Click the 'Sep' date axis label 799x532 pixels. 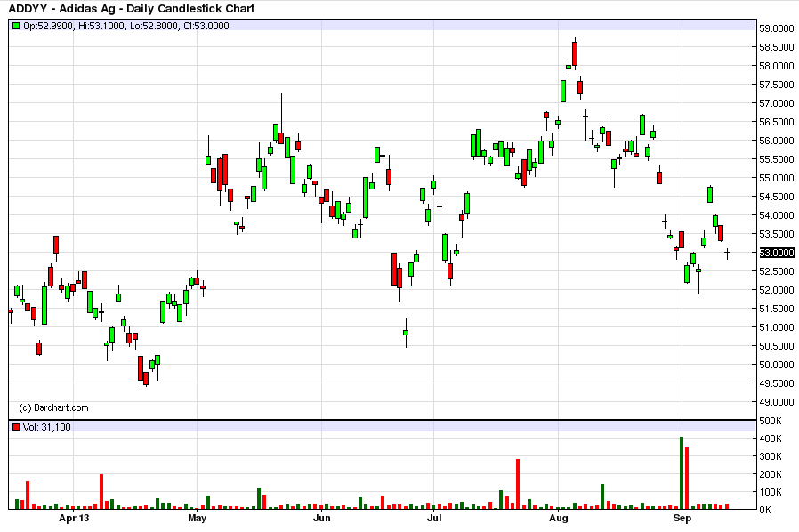682,519
